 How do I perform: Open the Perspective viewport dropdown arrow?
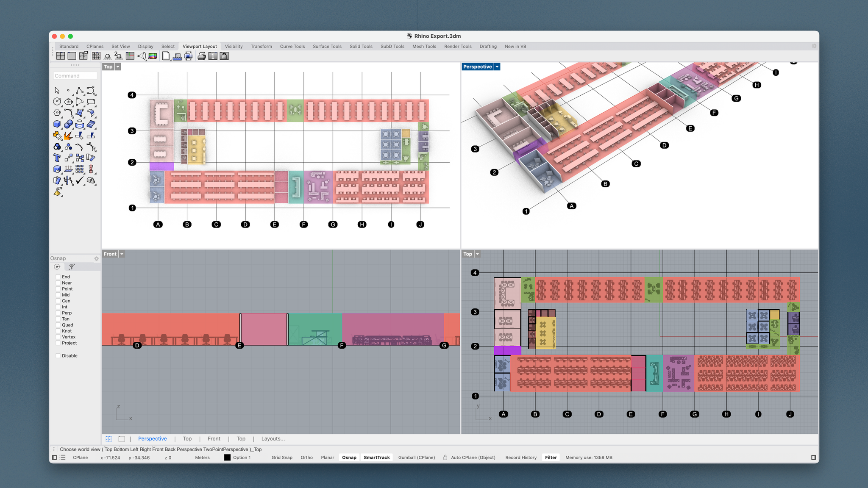(x=497, y=67)
